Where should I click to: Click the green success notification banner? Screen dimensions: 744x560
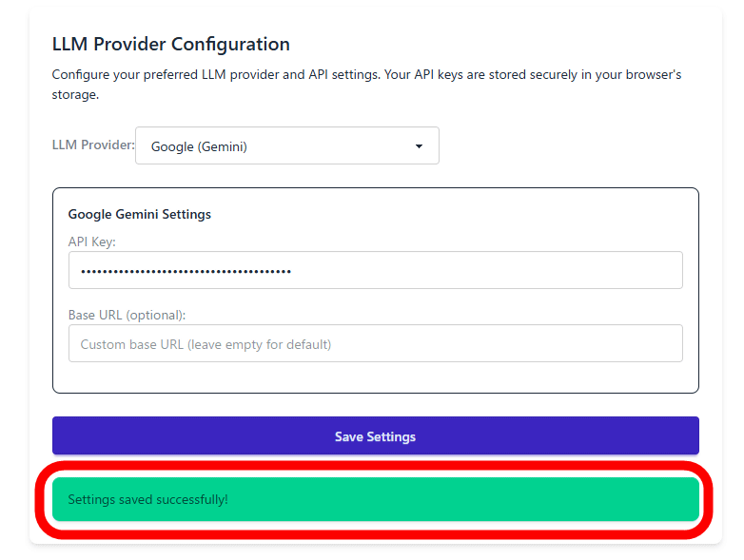point(476,499)
